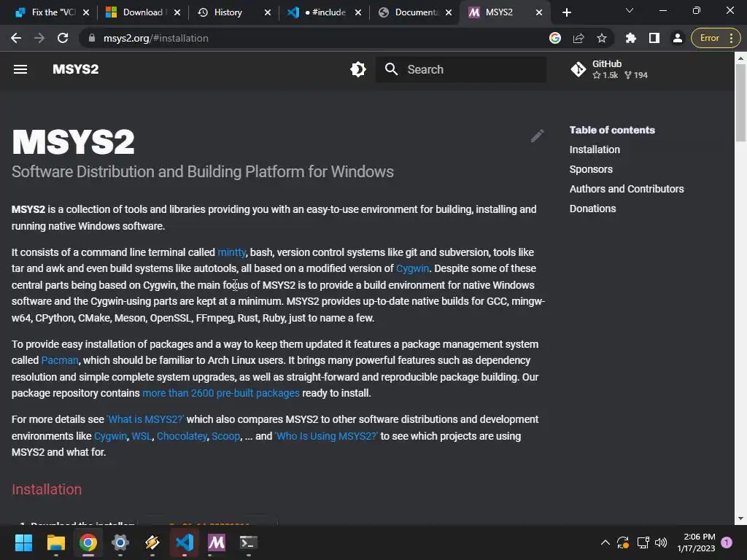Click the page scrollbar thumb
This screenshot has width=747, height=560.
point(740,102)
